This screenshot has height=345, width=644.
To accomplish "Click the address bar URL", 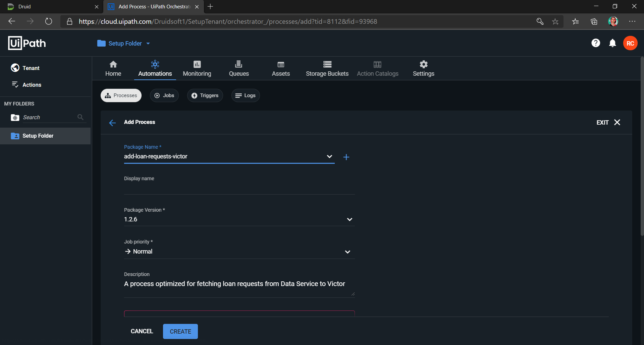I will (228, 21).
